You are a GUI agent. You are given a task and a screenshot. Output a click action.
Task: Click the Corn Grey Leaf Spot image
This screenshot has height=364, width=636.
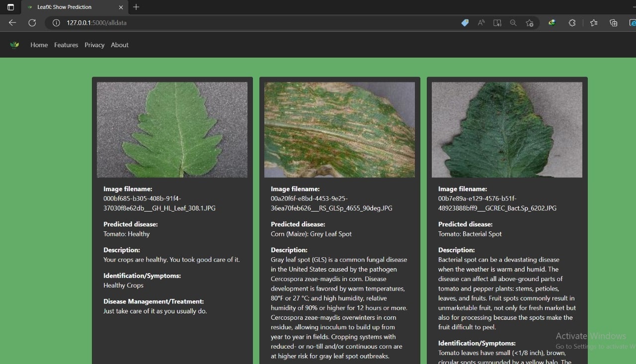[339, 130]
